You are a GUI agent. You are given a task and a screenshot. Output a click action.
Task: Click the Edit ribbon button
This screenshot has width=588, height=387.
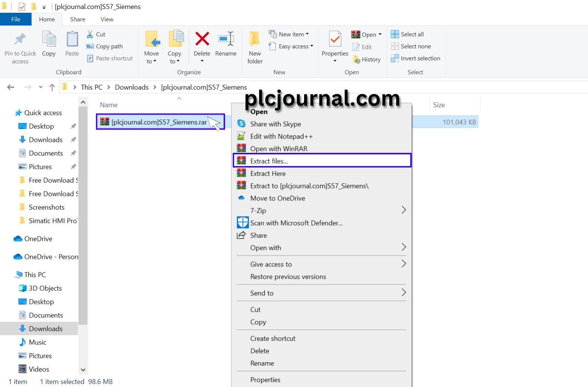(x=362, y=47)
